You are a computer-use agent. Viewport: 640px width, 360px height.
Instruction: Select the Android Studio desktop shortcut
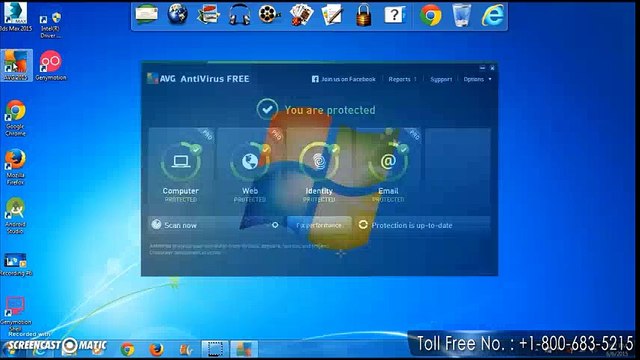pyautogui.click(x=16, y=216)
